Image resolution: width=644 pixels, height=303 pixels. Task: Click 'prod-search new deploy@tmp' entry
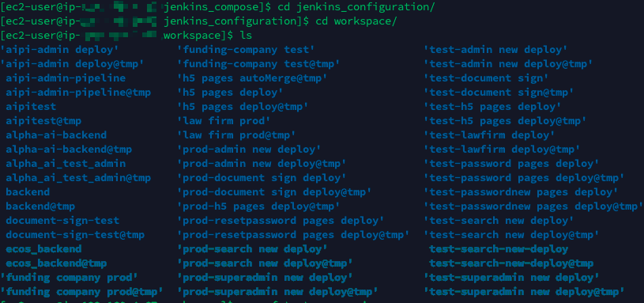(x=265, y=263)
